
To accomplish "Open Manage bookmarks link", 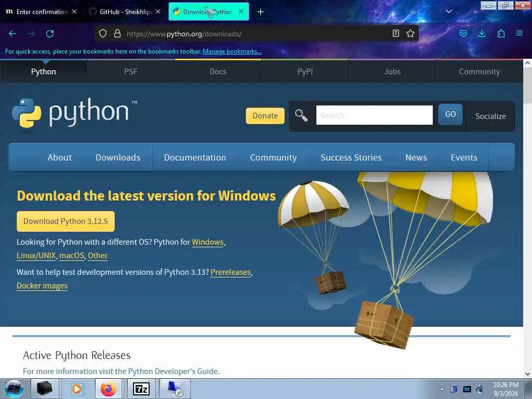I will point(232,51).
